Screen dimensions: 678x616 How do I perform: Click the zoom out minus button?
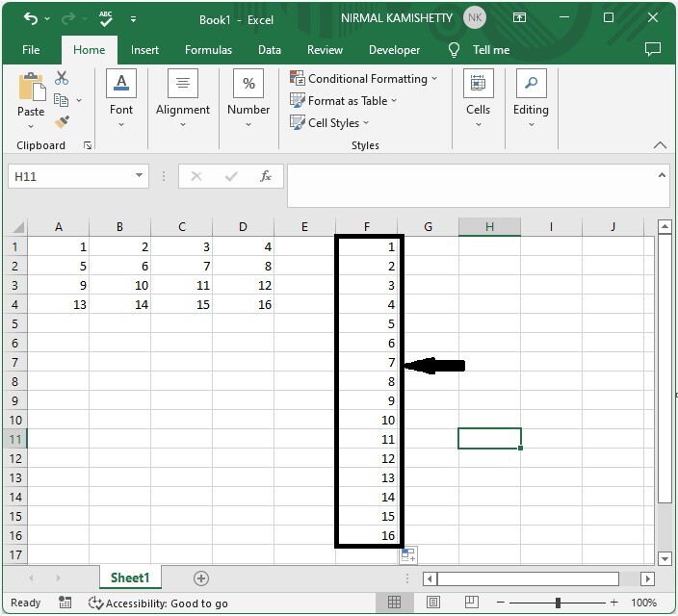[500, 603]
